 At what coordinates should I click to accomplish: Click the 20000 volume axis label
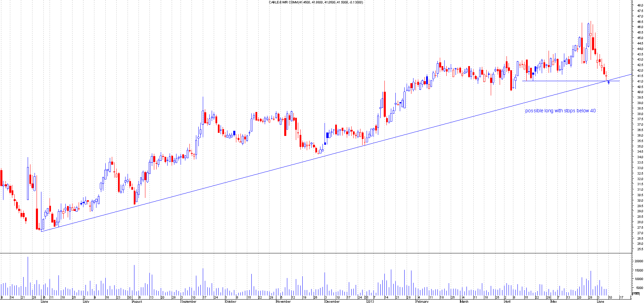pos(639,261)
